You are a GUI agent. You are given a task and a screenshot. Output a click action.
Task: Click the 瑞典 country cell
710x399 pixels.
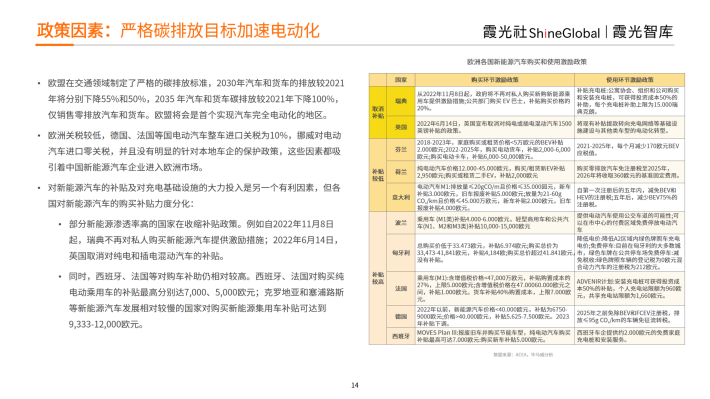[401, 101]
